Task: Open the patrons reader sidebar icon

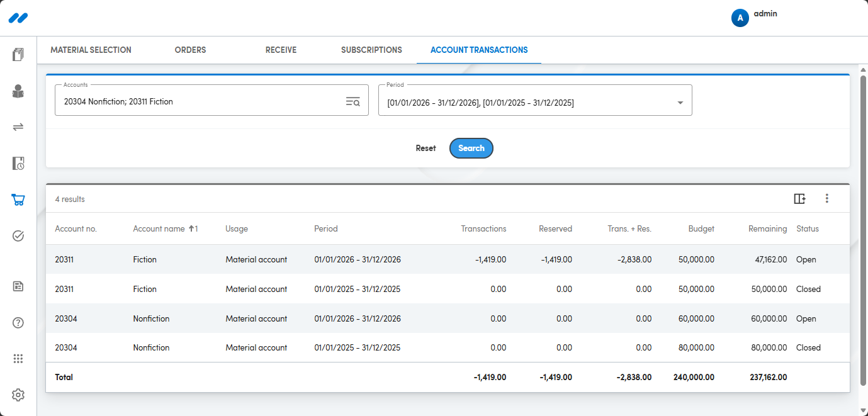Action: pyautogui.click(x=18, y=91)
